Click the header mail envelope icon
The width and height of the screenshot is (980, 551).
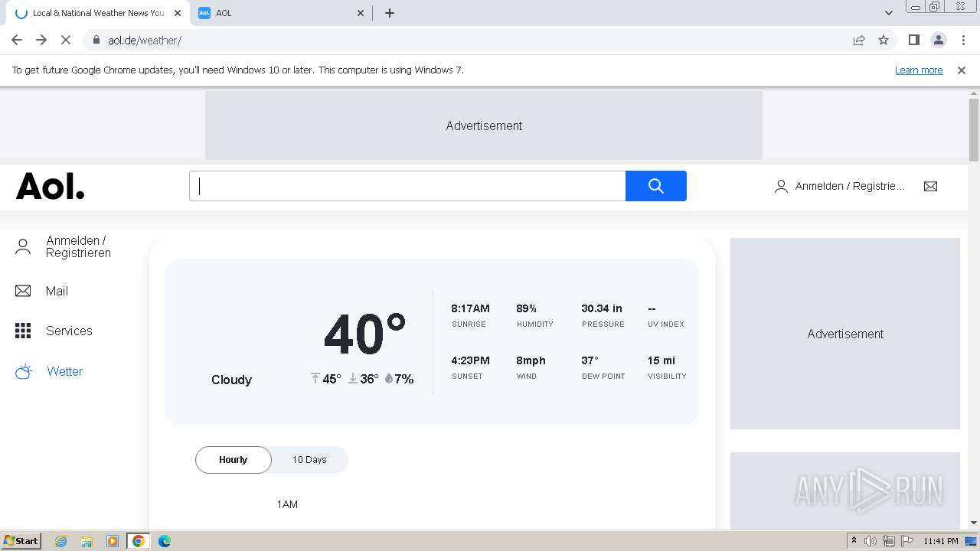(930, 186)
